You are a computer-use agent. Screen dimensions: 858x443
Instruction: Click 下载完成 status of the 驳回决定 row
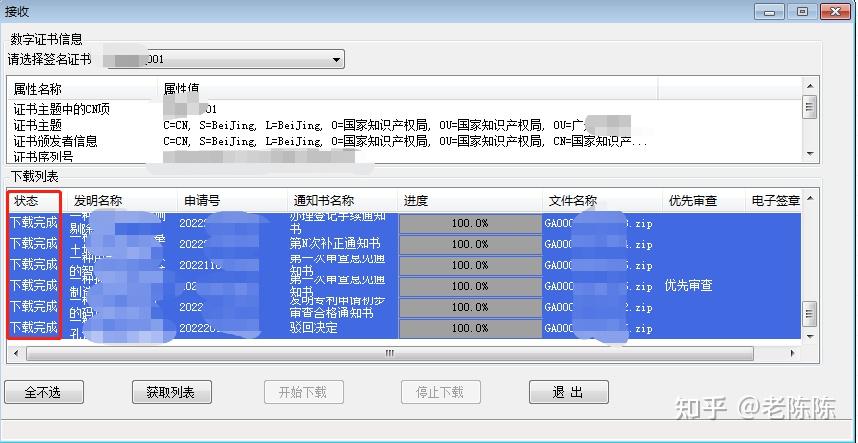34,328
